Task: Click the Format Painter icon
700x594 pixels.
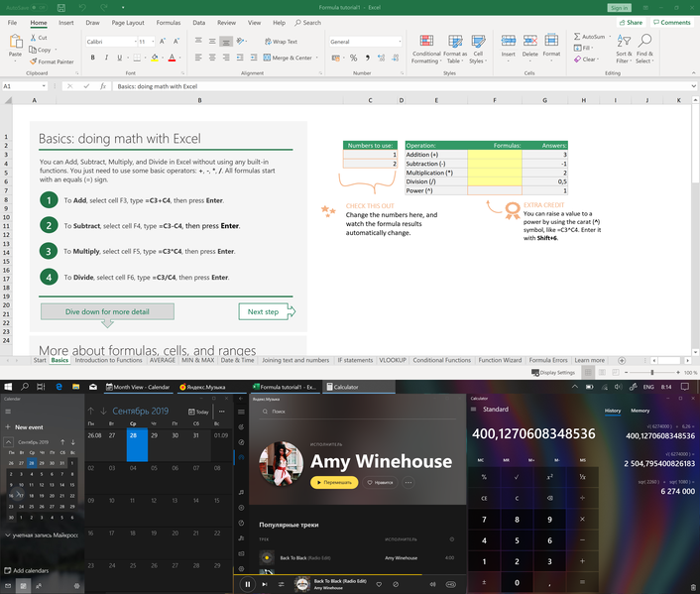Action: click(x=33, y=61)
